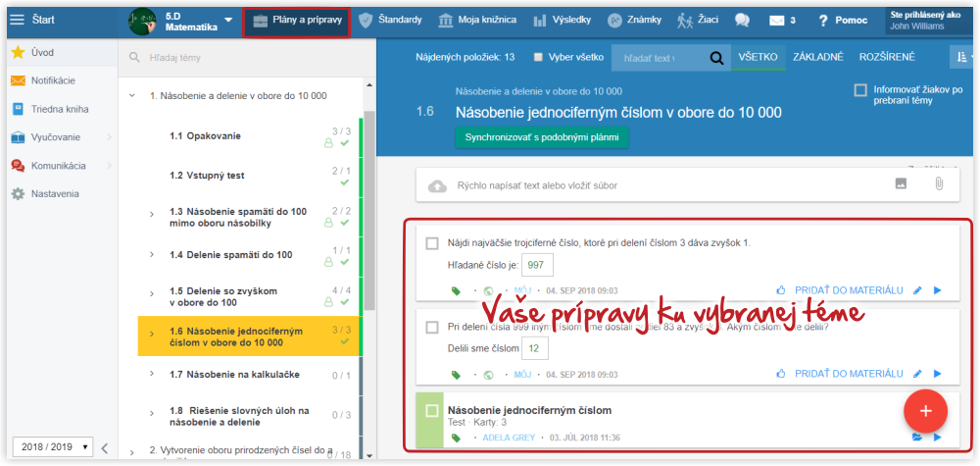Image resolution: width=980 pixels, height=466 pixels.
Task: Tick the Vyber všetko checkbox
Action: tap(538, 57)
